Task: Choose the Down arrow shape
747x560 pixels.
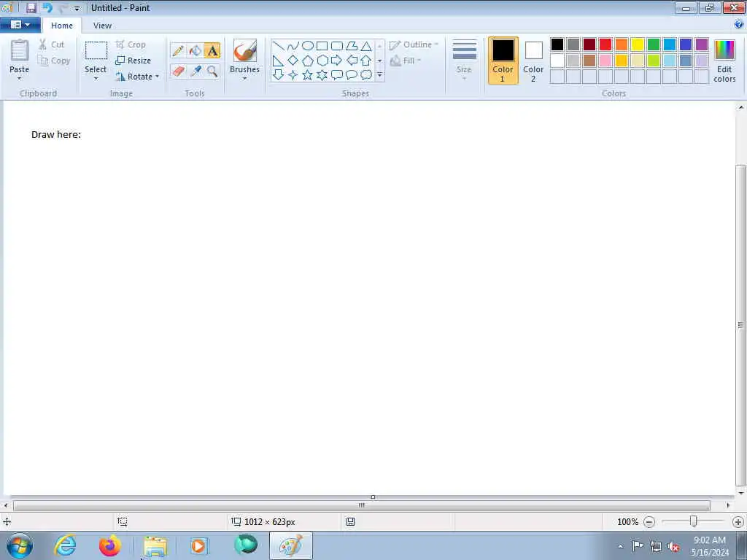Action: coord(278,75)
